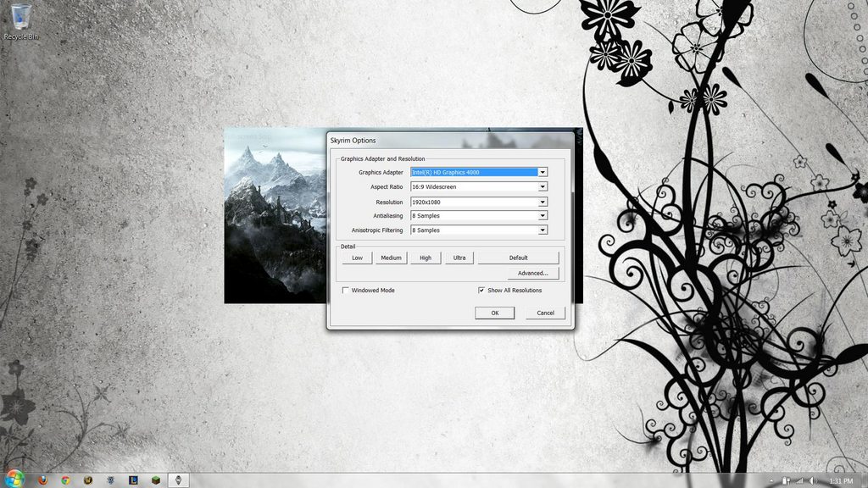Click the Resolution label
Viewport: 868px width, 488px height.
tap(389, 202)
